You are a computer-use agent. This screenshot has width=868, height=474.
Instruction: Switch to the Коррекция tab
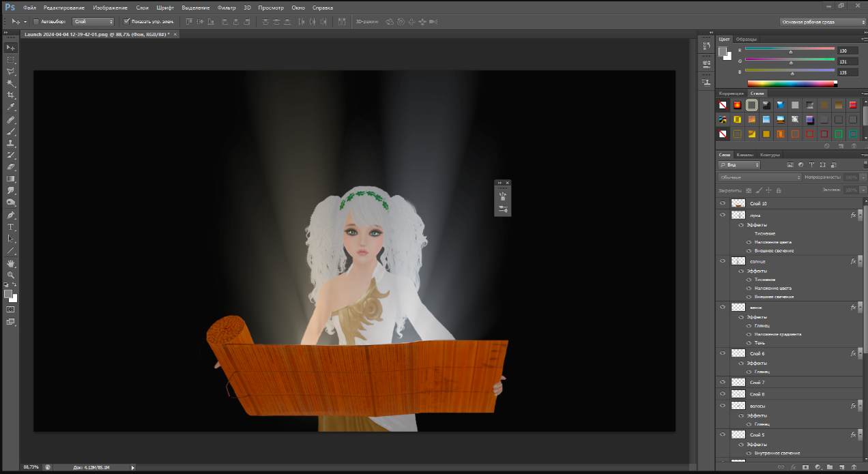pyautogui.click(x=731, y=93)
